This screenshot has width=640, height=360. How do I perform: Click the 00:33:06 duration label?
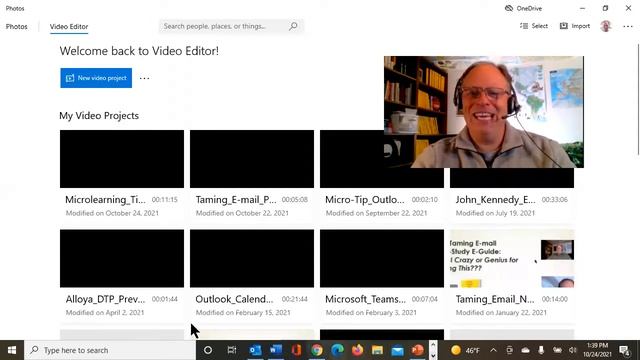point(554,200)
